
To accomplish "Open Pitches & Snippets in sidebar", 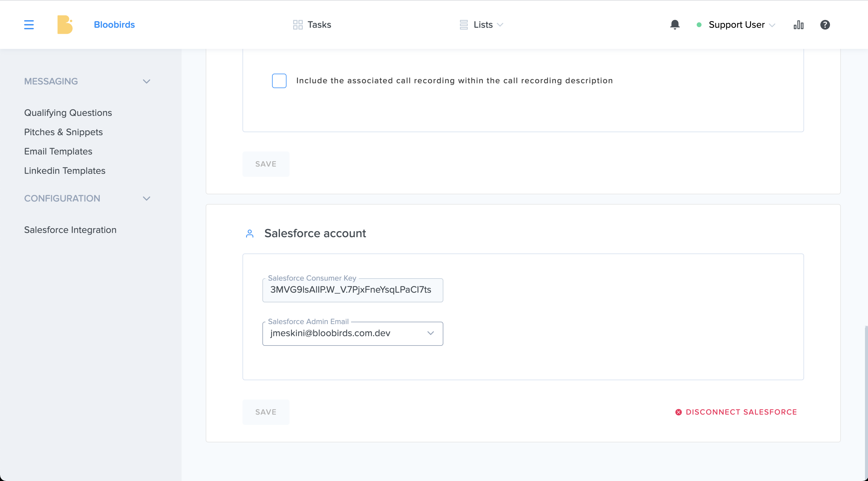I will coord(63,132).
